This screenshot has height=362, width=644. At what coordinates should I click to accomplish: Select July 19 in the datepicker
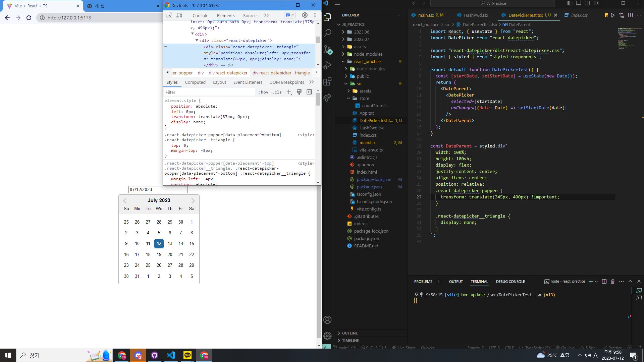click(x=159, y=255)
